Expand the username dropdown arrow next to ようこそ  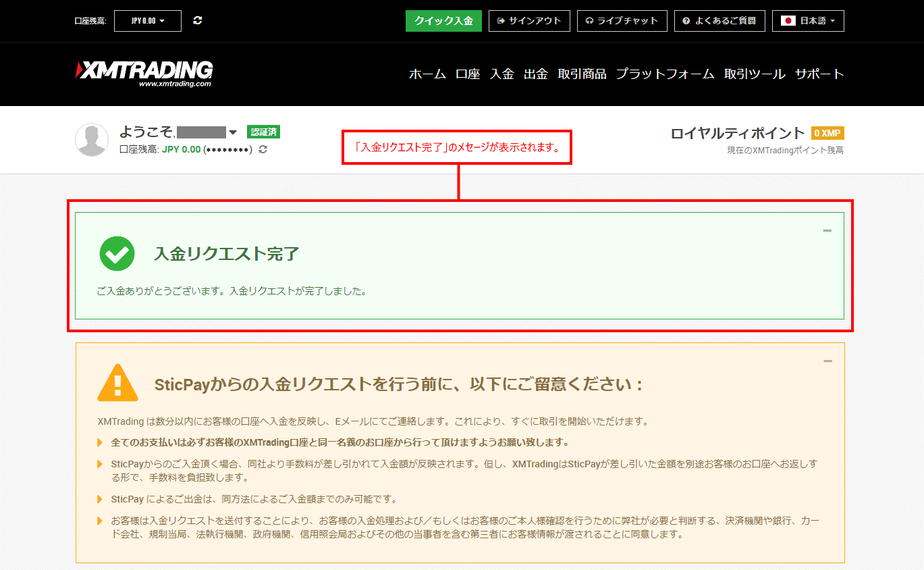(233, 132)
